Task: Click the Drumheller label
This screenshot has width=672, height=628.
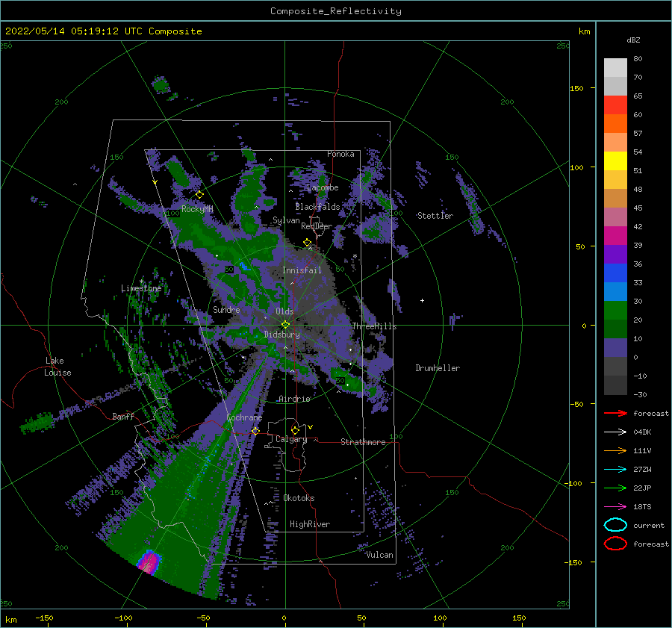Action: (438, 368)
